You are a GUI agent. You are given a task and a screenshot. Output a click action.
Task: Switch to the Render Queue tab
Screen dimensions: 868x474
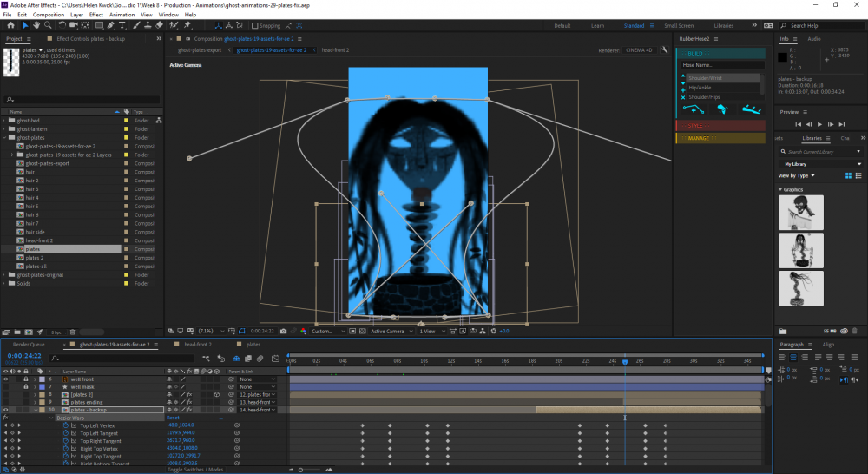[29, 345]
